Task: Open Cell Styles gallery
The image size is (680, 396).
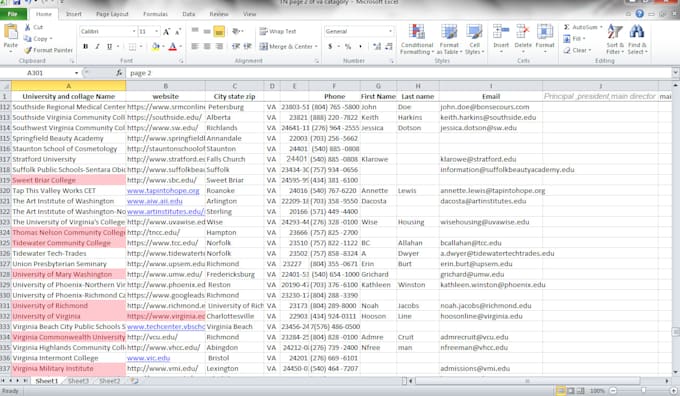Action: [474, 39]
